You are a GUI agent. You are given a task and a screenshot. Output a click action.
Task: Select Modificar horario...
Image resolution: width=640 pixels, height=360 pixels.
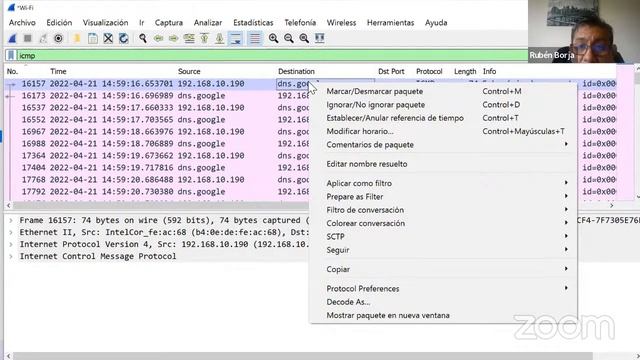(x=443, y=131)
